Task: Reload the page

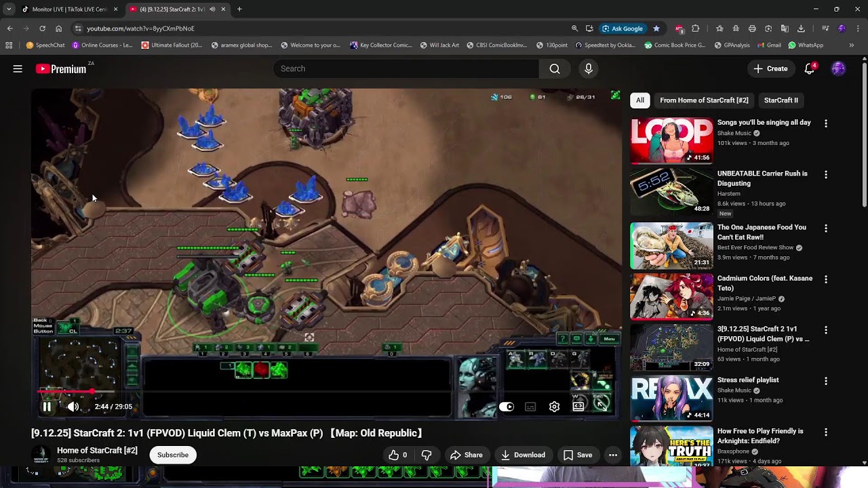Action: point(42,28)
